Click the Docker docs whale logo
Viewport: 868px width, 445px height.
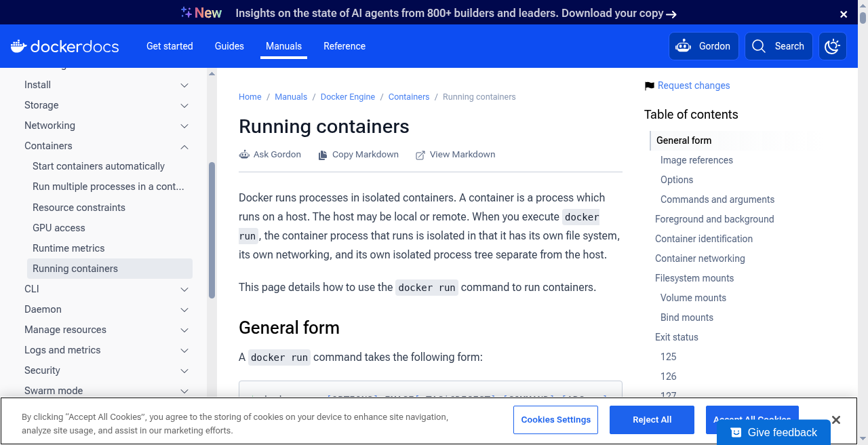coord(18,46)
